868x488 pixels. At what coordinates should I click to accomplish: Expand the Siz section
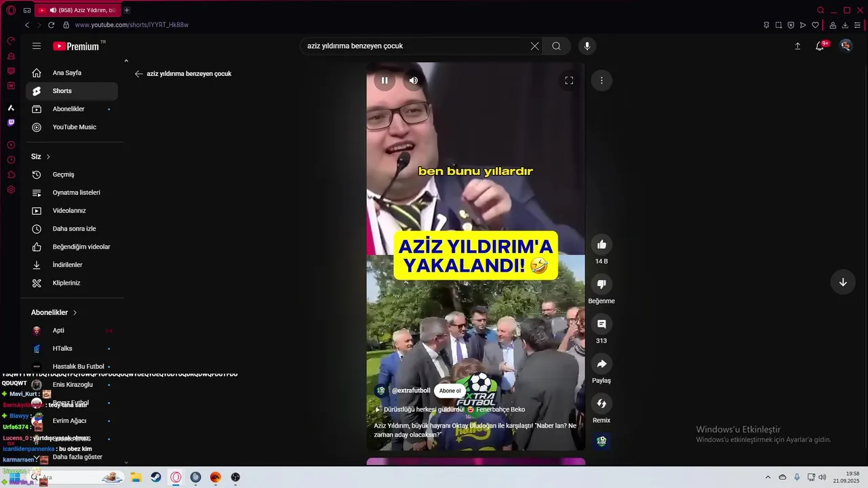pyautogui.click(x=41, y=157)
